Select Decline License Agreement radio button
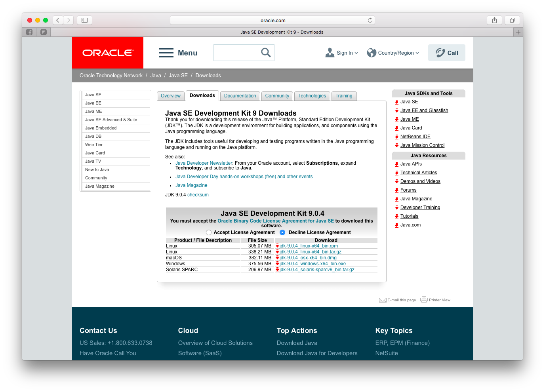 (282, 232)
